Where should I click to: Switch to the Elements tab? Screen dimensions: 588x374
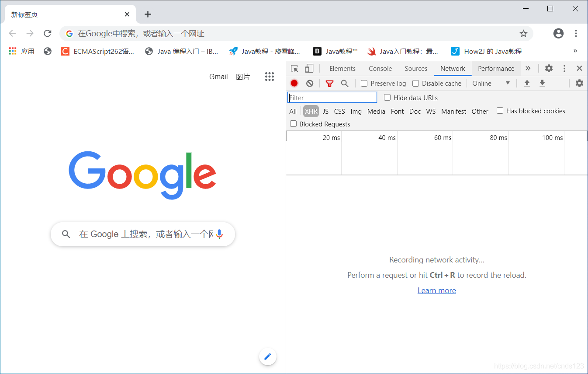342,69
